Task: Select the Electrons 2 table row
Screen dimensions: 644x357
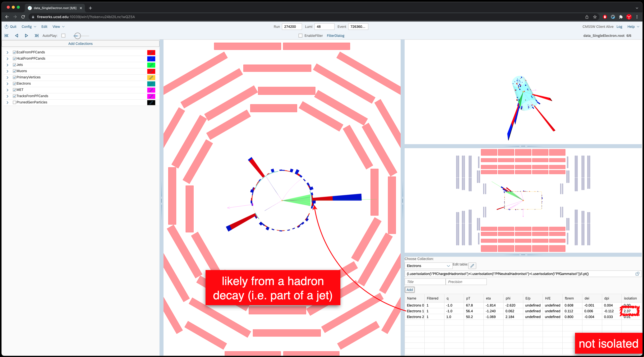Action: click(x=523, y=316)
